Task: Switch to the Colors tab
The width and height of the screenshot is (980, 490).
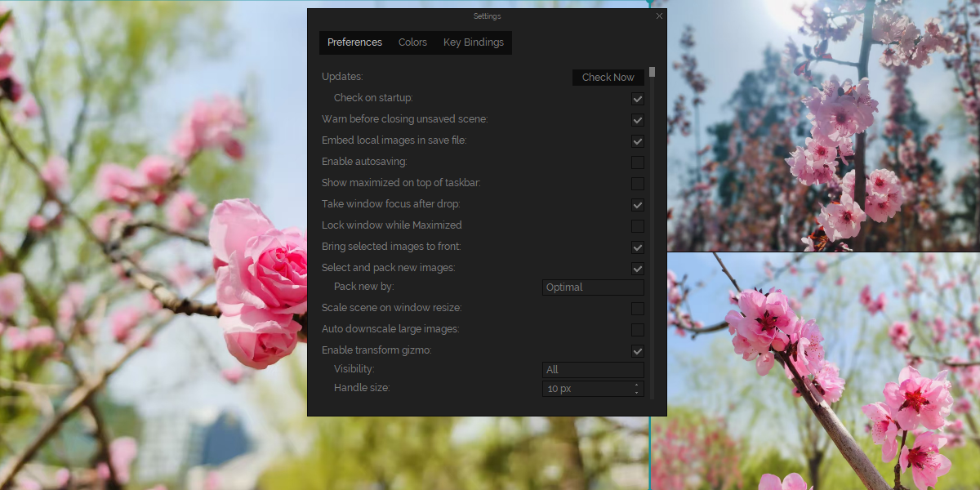Action: coord(412,42)
